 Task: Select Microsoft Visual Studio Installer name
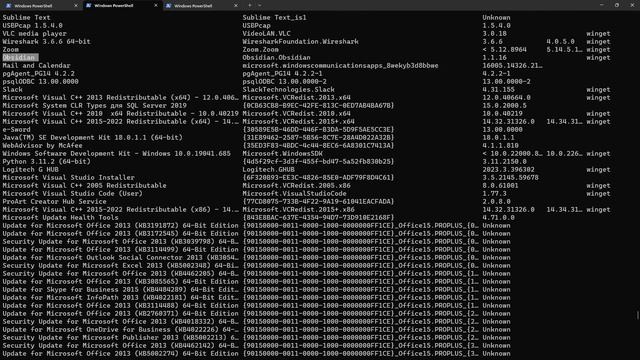point(69,178)
